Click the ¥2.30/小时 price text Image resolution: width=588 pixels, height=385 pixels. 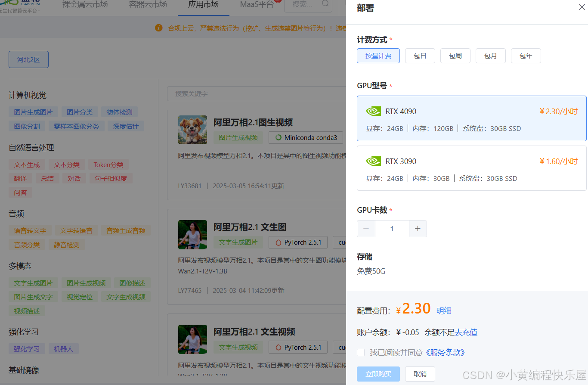click(558, 112)
